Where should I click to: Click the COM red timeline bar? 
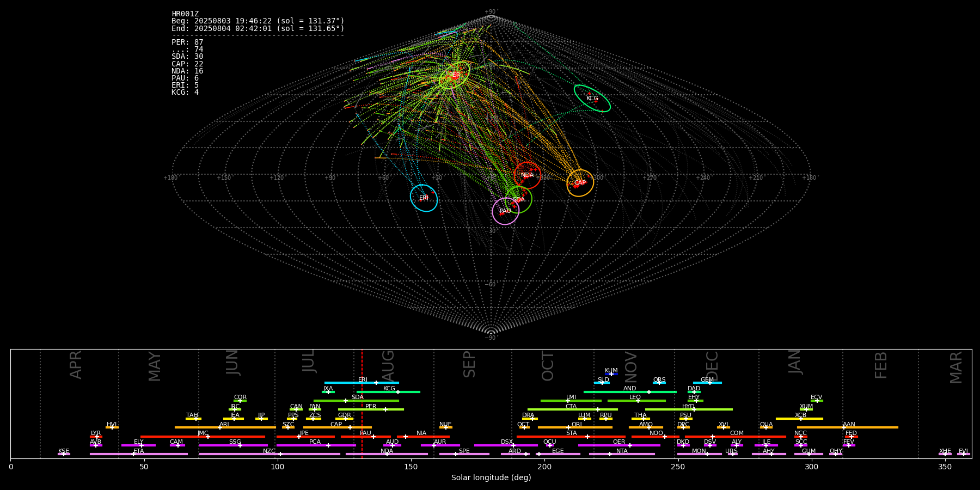click(736, 436)
